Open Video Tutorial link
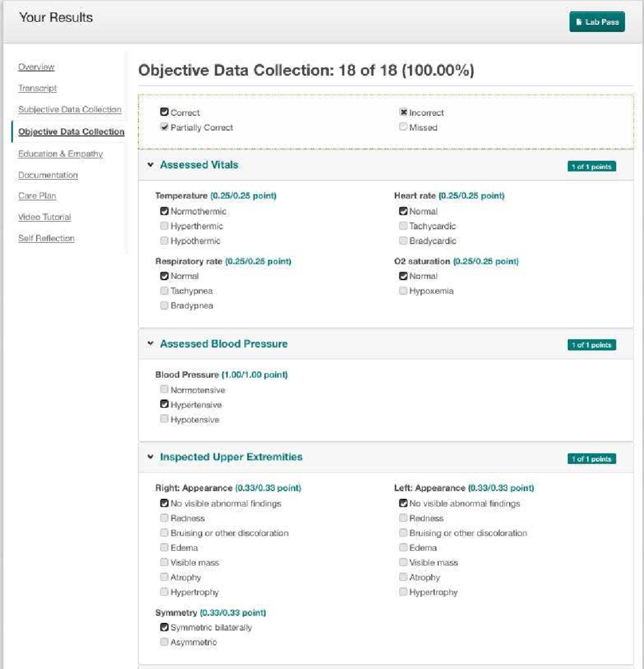 pos(45,217)
